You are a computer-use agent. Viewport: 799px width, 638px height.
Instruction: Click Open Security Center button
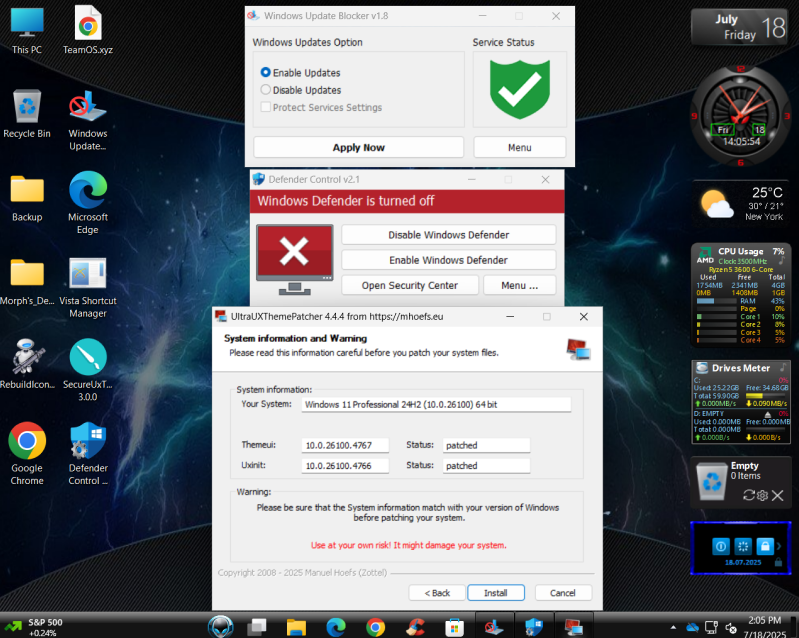coord(410,285)
